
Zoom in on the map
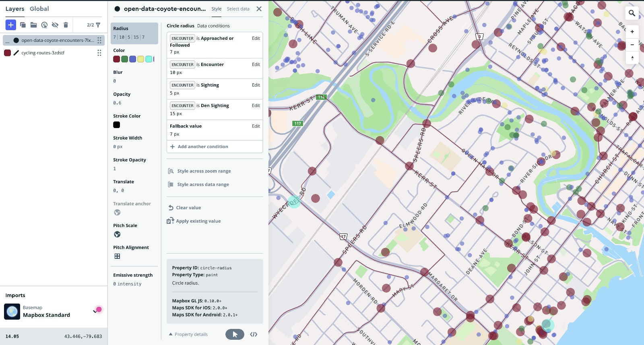pyautogui.click(x=632, y=32)
